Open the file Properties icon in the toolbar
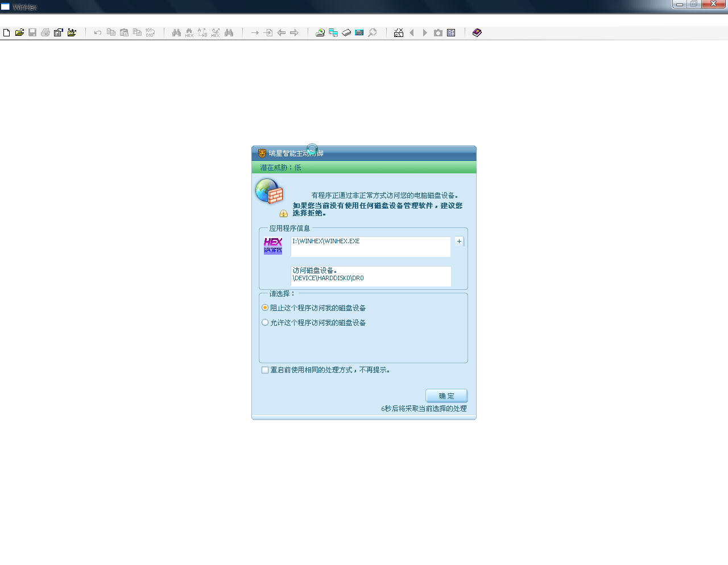 coord(58,32)
